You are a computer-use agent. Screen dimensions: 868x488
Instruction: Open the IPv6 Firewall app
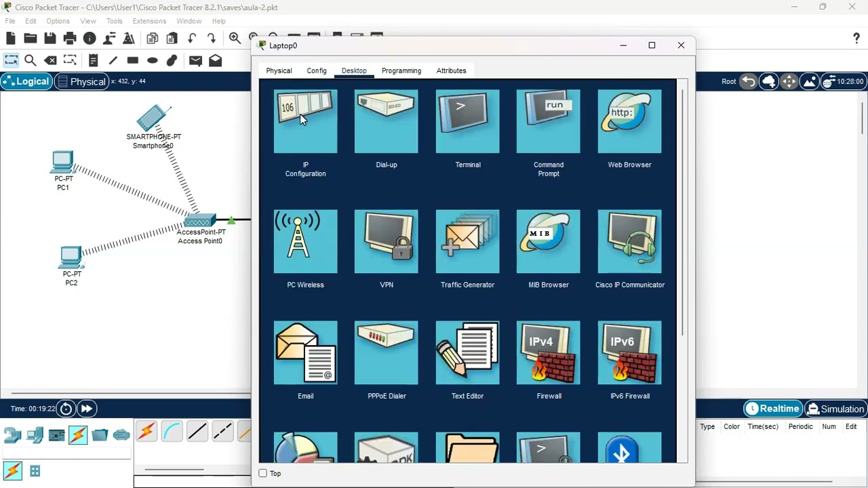click(629, 353)
